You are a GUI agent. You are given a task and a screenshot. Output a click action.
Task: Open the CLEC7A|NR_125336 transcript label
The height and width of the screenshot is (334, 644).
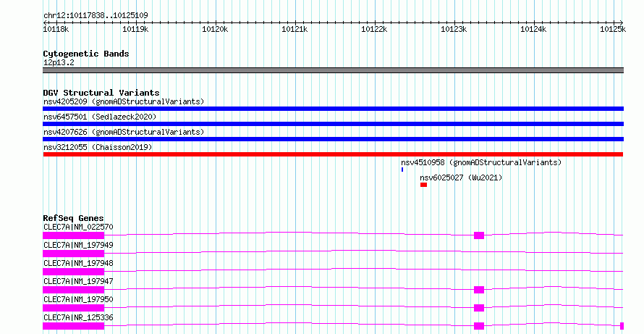tap(78, 317)
